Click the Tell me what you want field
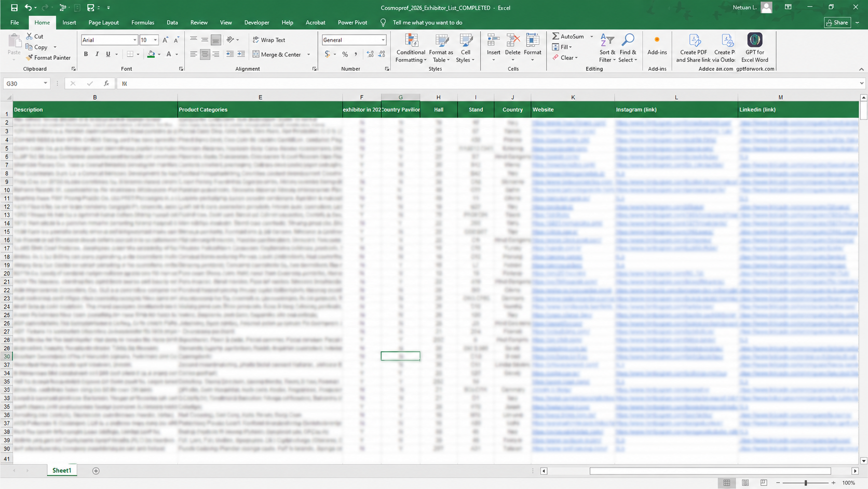Screen dimensions: 868x489 427,22
